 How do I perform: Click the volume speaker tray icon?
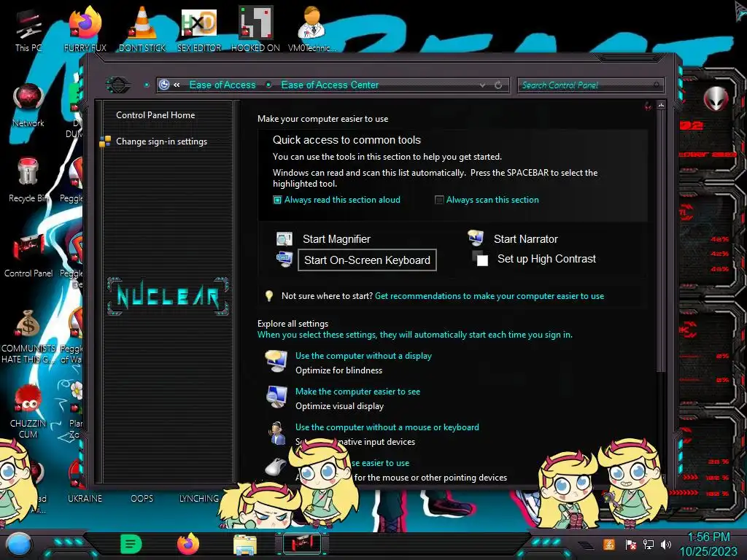(666, 544)
